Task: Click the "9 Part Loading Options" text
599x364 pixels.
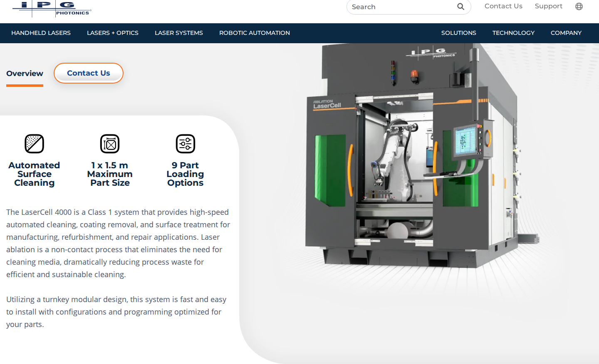Action: pyautogui.click(x=186, y=174)
